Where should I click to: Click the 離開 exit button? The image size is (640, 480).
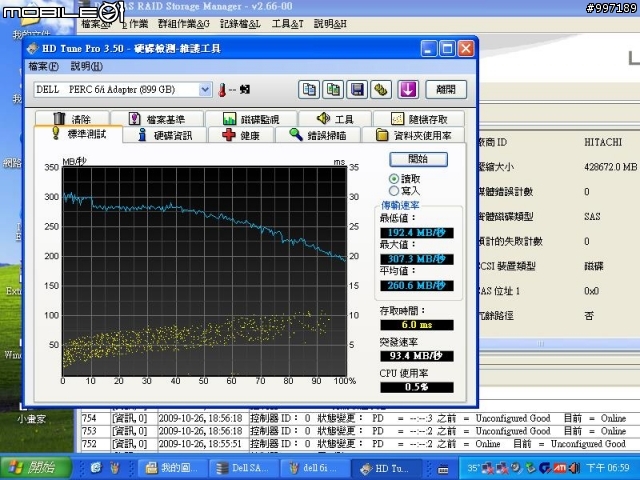[446, 89]
